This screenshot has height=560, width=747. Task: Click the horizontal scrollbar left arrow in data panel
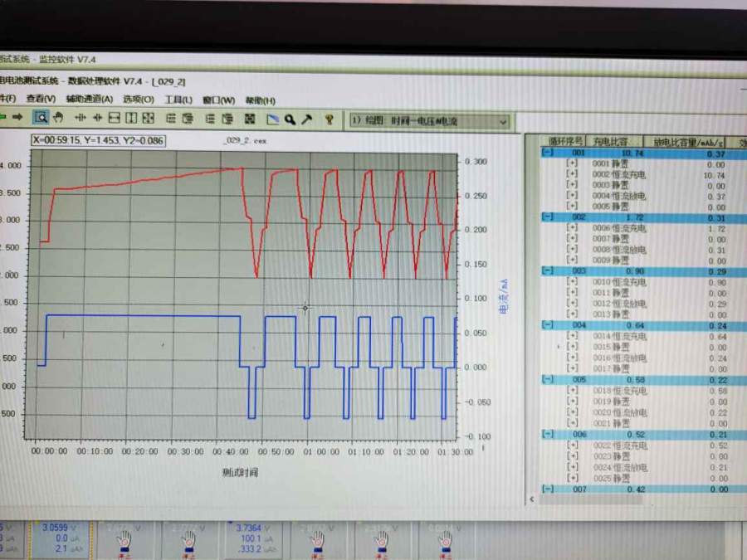(x=532, y=499)
